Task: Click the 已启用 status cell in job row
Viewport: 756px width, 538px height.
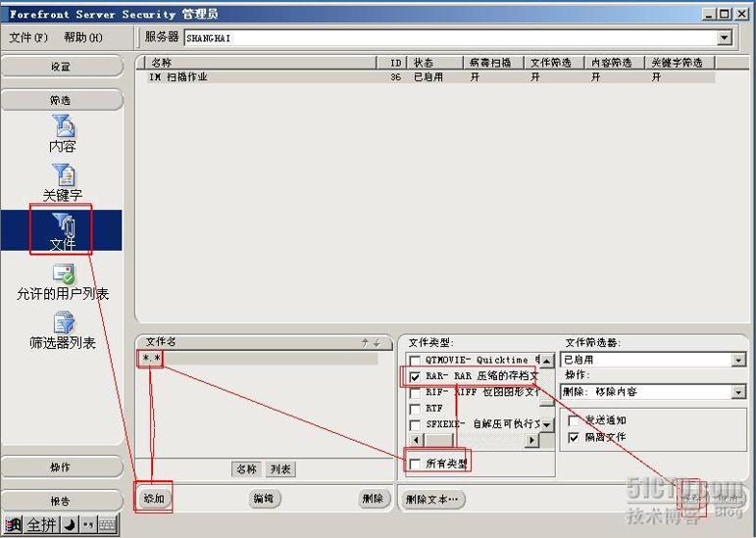Action: (428, 77)
